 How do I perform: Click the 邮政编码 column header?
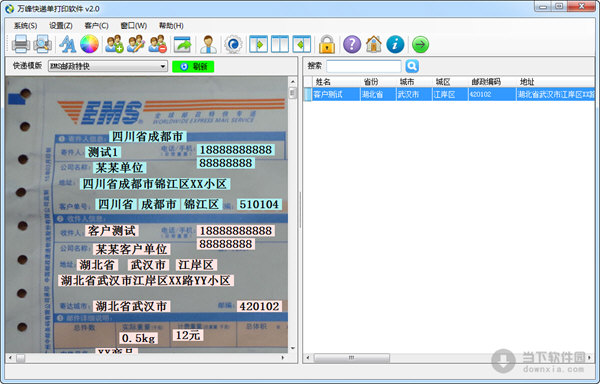click(x=486, y=81)
